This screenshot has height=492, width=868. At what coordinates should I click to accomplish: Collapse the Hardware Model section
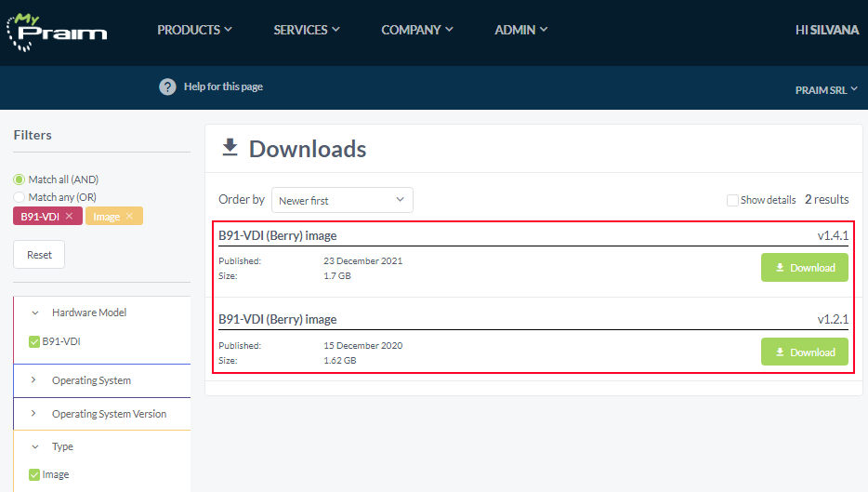(x=35, y=313)
